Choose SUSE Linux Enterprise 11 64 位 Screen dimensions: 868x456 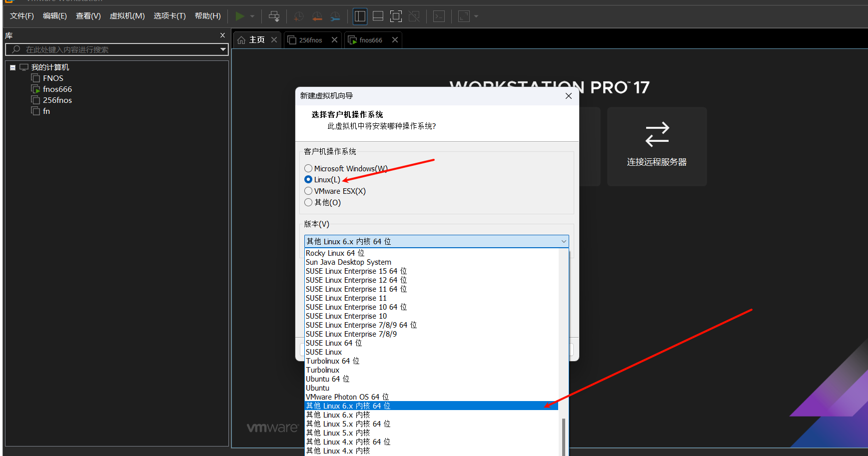pyautogui.click(x=431, y=289)
